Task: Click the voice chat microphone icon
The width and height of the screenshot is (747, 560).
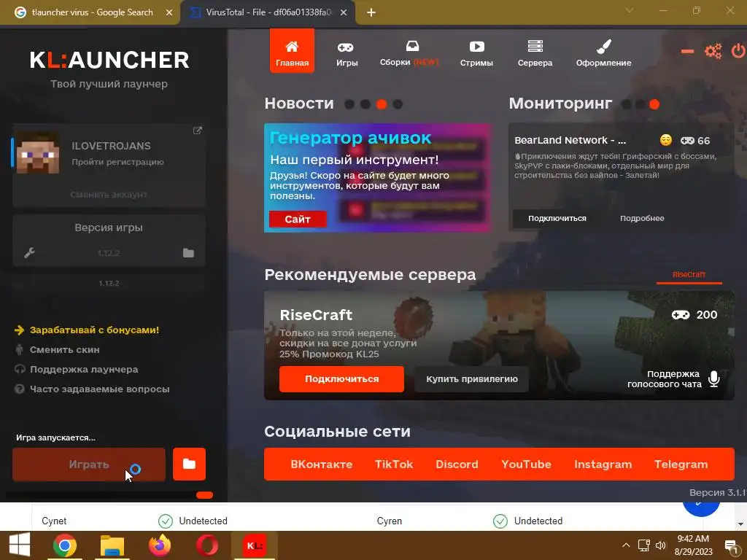Action: 713,379
